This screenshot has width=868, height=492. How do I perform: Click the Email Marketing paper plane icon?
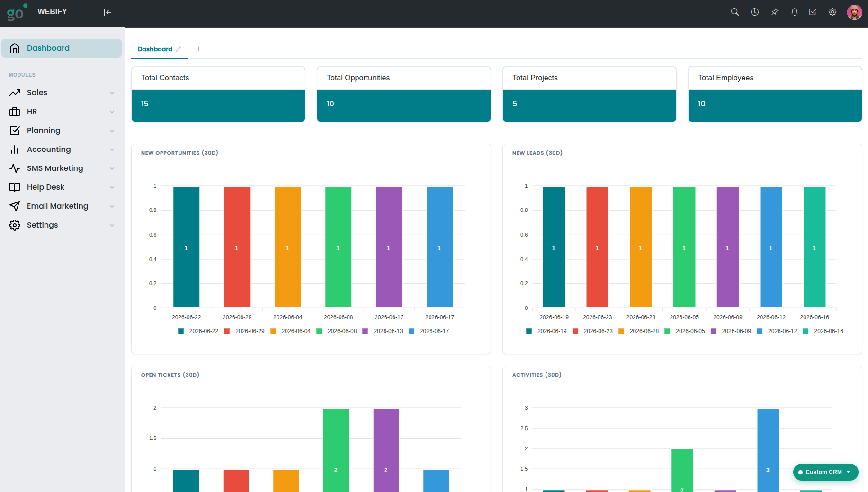click(15, 206)
